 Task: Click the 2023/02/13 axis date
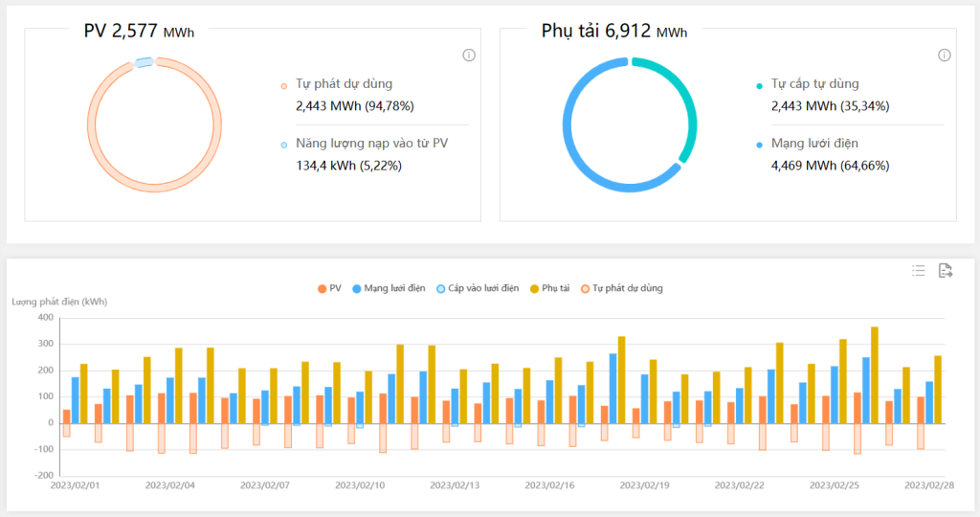455,485
